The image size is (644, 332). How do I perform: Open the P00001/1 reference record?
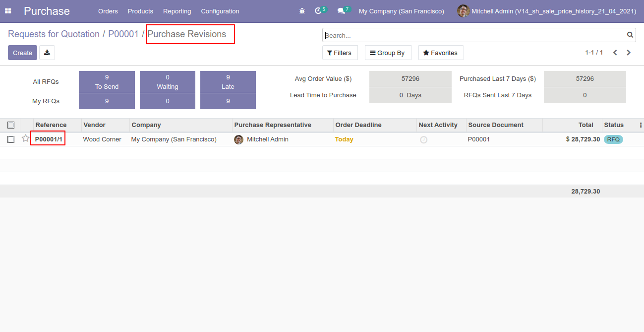(x=49, y=139)
